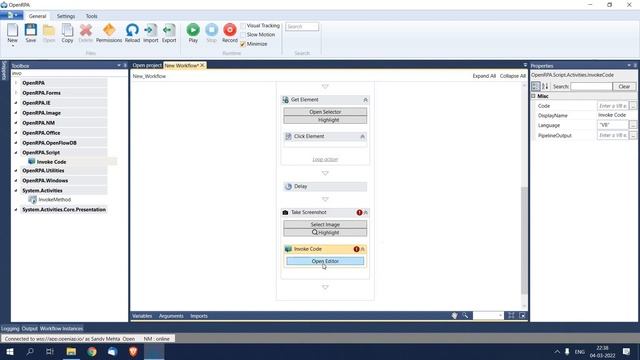Open Task View on taskbar
The image size is (640, 360).
click(x=50, y=351)
